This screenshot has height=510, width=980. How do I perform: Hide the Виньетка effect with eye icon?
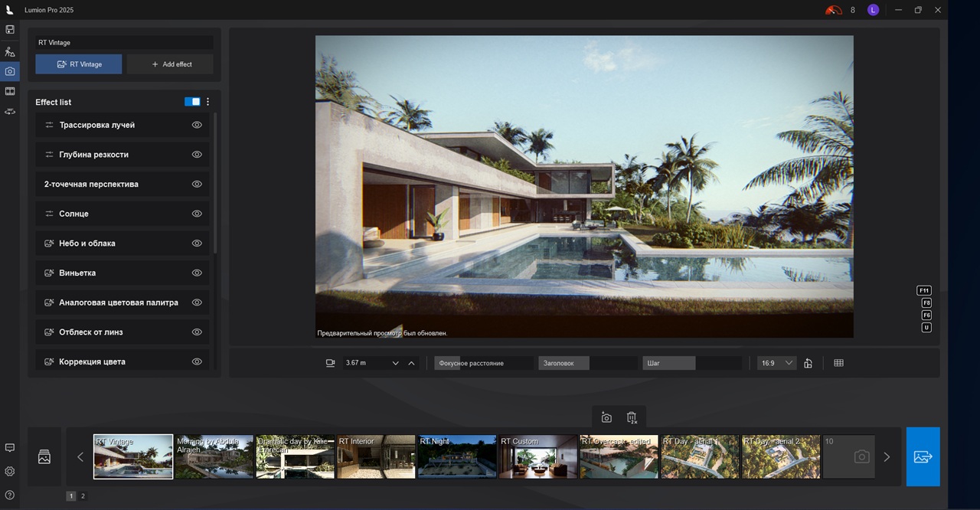coord(197,273)
